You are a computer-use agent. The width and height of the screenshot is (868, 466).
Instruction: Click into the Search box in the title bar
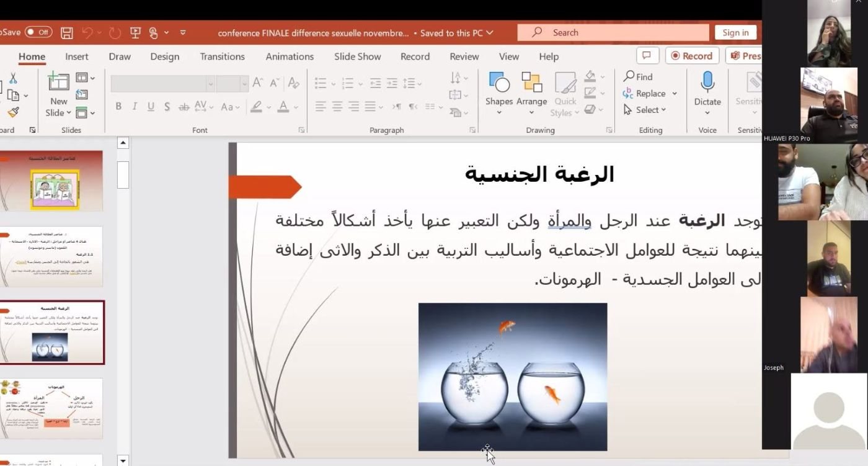[613, 32]
